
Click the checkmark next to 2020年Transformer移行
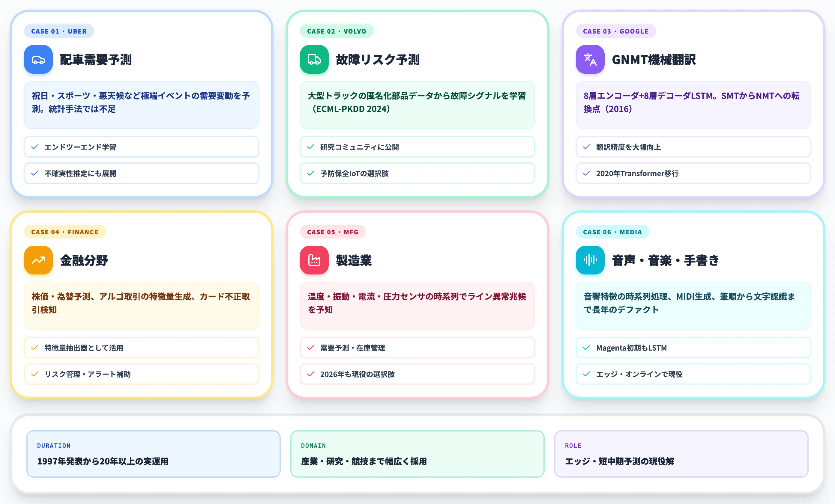tap(586, 173)
